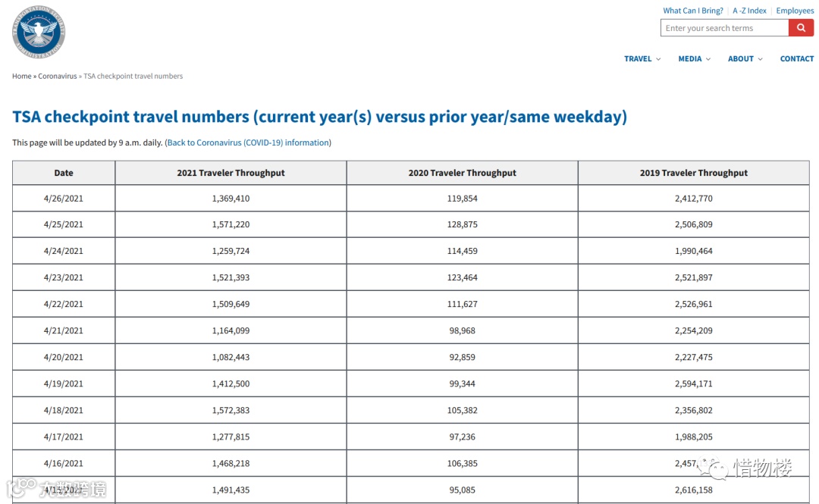Click the 2021 Traveler Throughput header

(231, 173)
